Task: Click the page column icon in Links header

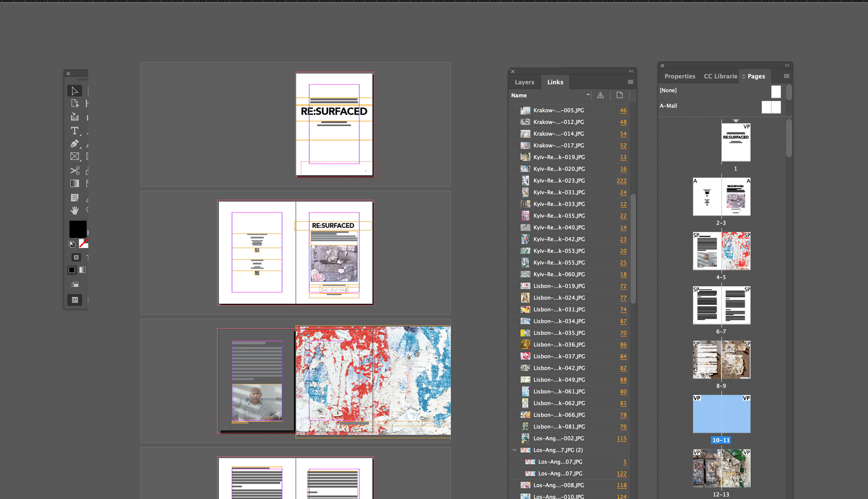Action: coord(619,95)
